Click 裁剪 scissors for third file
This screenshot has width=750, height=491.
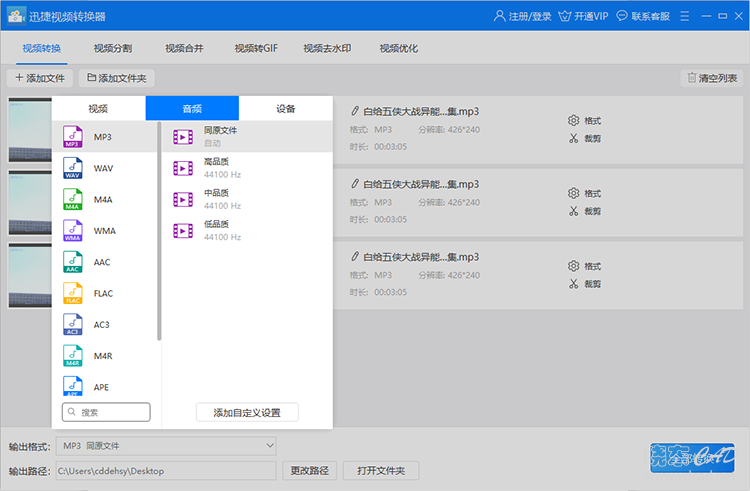point(584,284)
